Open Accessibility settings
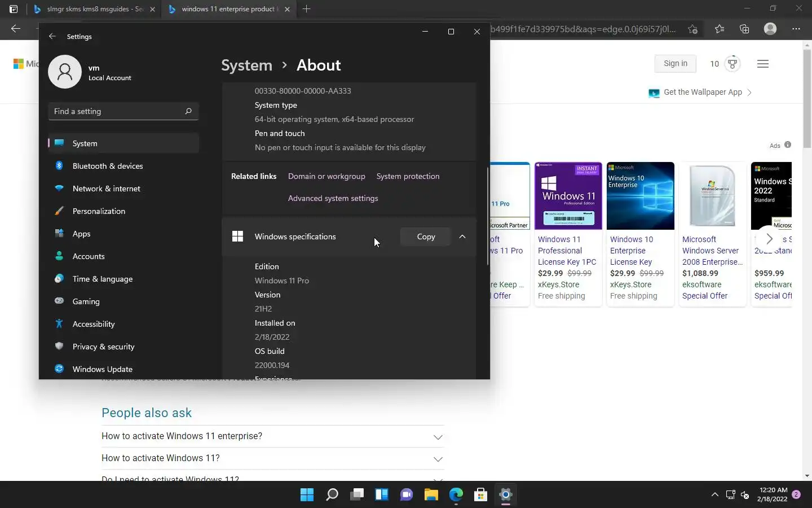Image resolution: width=812 pixels, height=508 pixels. [123, 324]
